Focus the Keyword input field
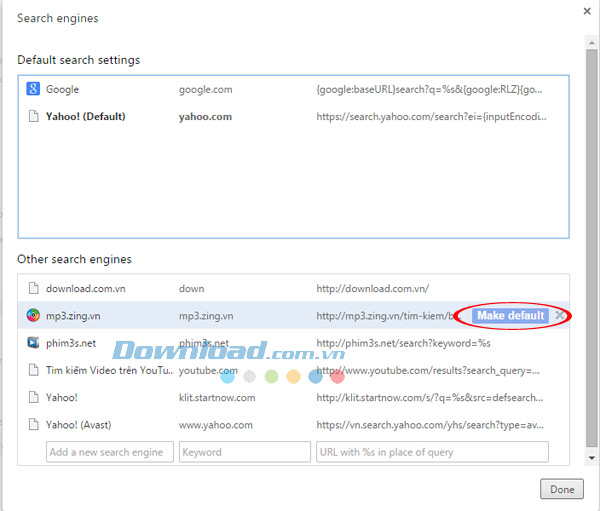This screenshot has width=600, height=511. (245, 452)
